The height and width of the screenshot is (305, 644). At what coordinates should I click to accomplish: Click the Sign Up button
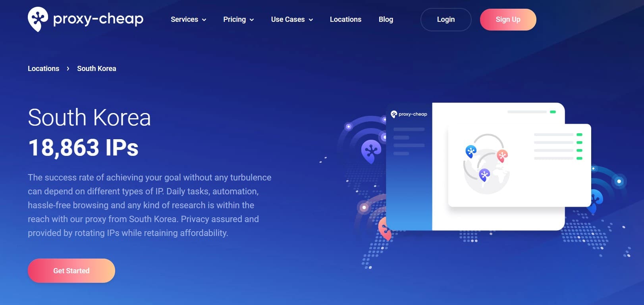point(508,19)
